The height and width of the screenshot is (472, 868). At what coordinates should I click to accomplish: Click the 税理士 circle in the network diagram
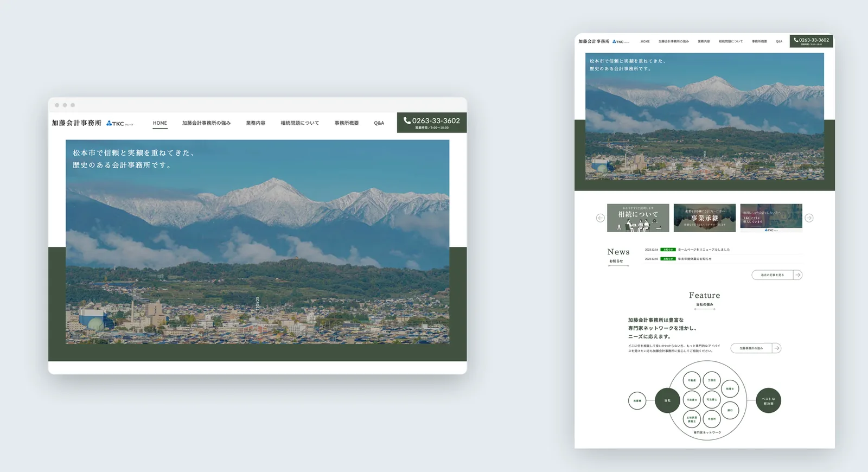tap(730, 388)
